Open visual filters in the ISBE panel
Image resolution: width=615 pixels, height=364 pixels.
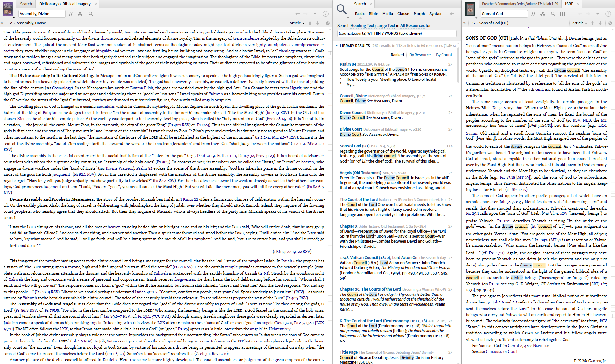[x=543, y=14]
